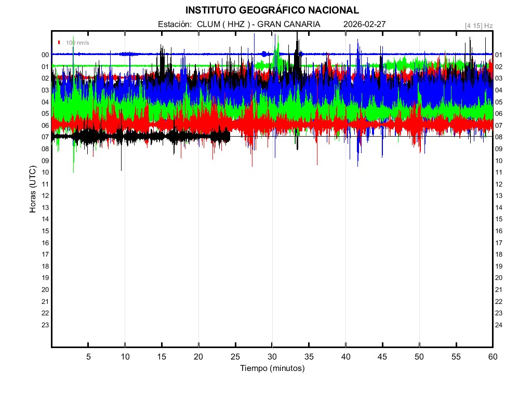The height and width of the screenshot is (399, 532).
Task: Click the INSTITUTO GEOGRÁFICO NACIONAL title
Action: 272,10
